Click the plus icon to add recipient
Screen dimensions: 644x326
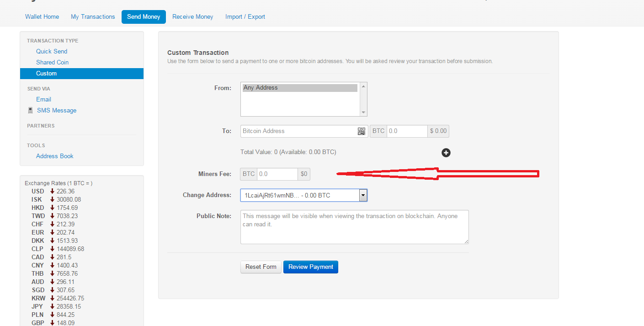446,153
